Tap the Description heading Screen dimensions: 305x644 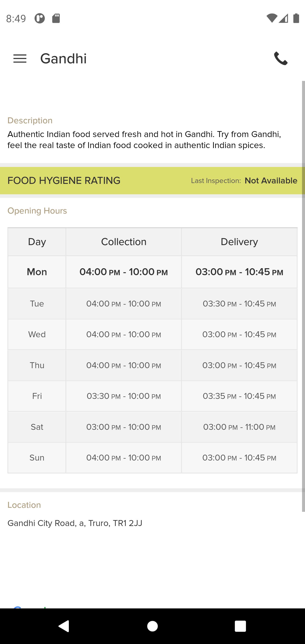[30, 121]
